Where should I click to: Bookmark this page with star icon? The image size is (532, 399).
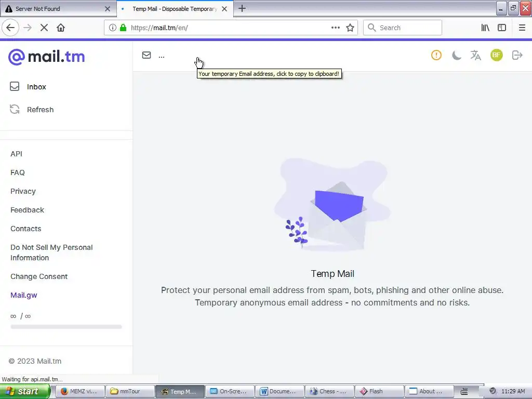(350, 28)
